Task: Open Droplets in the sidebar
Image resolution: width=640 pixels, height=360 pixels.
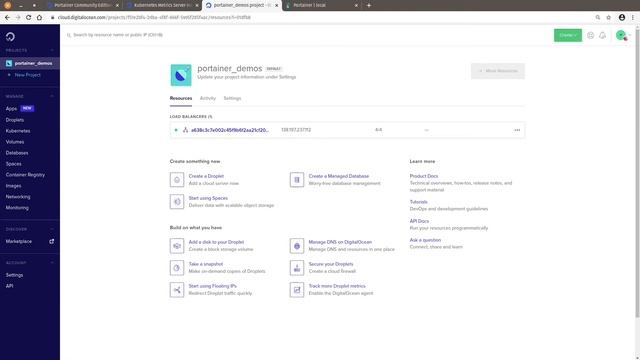Action: (15, 120)
